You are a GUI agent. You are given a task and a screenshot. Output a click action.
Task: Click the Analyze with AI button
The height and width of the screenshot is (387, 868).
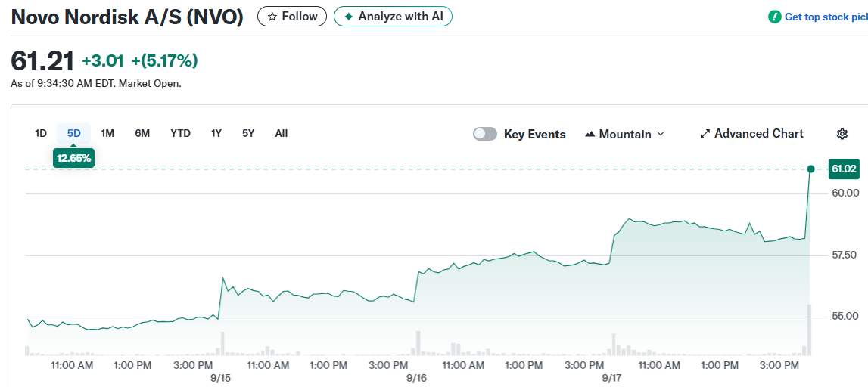[393, 17]
